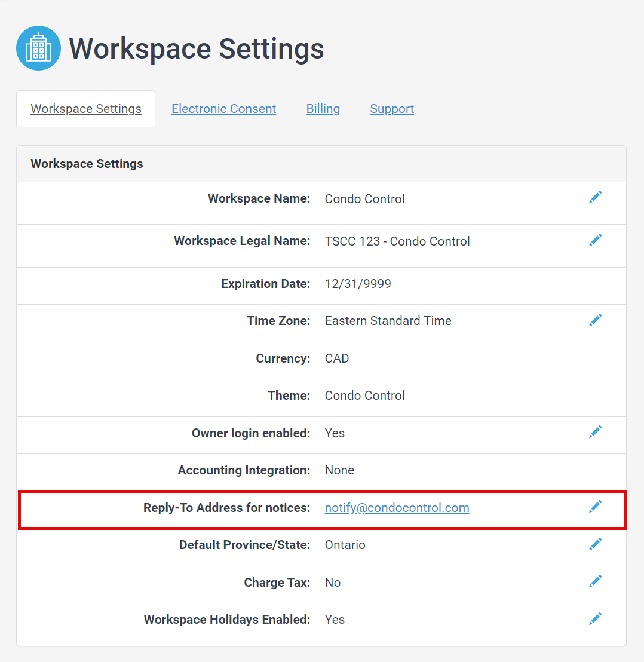The height and width of the screenshot is (662, 644).
Task: Click the Time Zone: label
Action: pos(278,321)
